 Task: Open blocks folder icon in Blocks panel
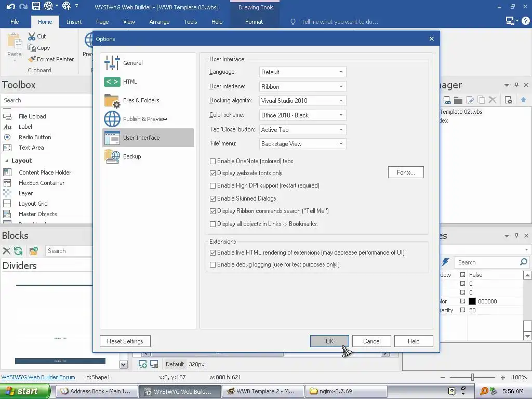33,251
